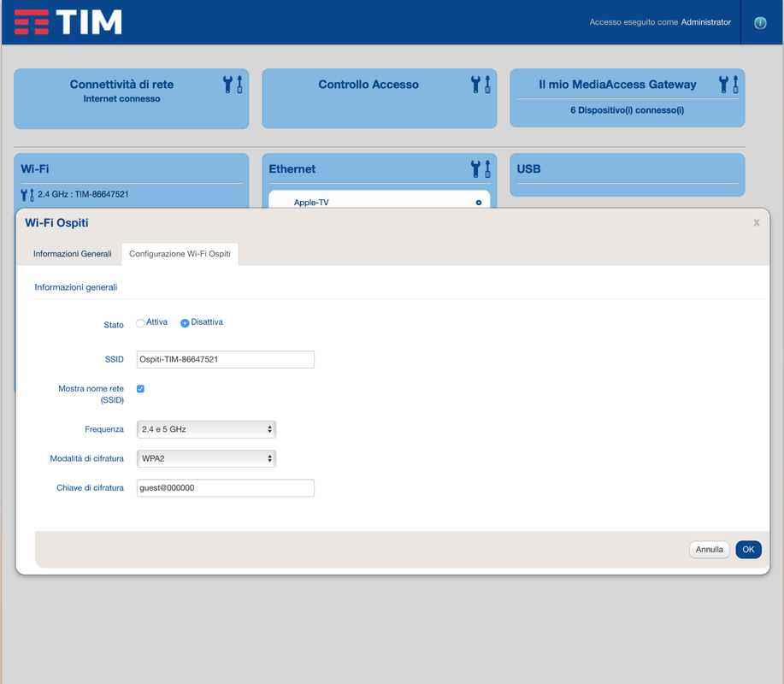784x684 pixels.
Task: Confirm with the OK button
Action: (748, 550)
